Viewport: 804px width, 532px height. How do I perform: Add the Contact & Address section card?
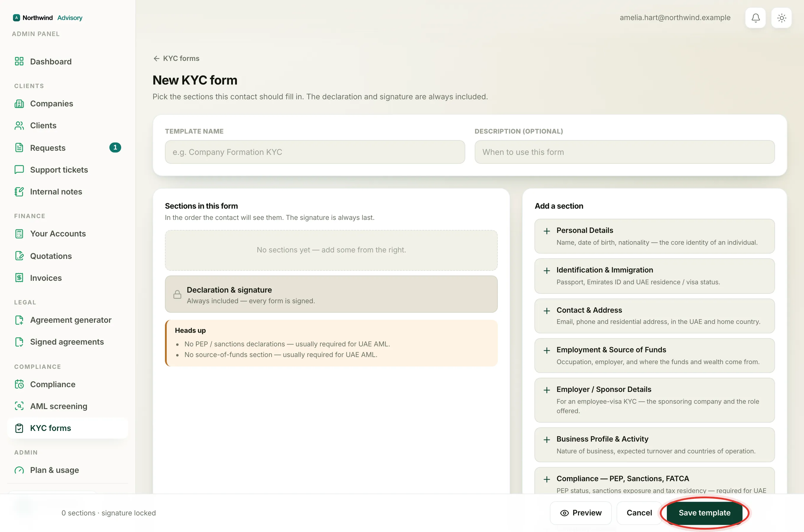point(654,316)
